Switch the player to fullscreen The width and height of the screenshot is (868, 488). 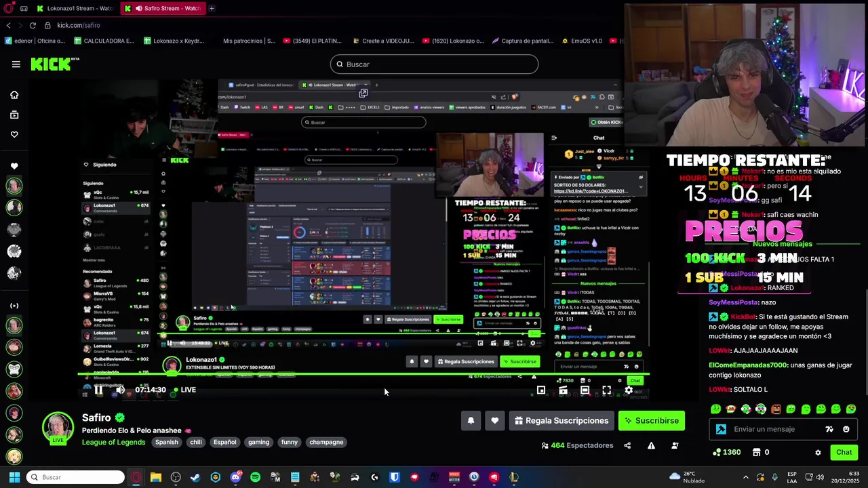click(607, 390)
